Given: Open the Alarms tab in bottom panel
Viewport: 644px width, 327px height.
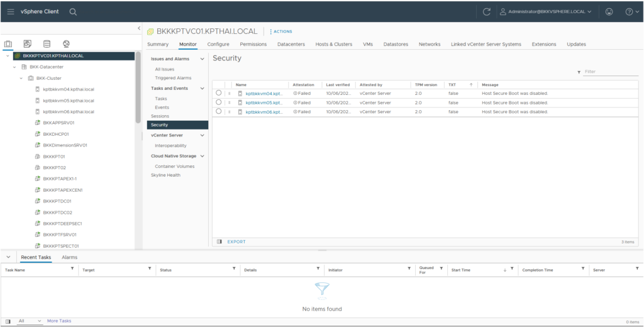Looking at the screenshot, I should [x=69, y=257].
